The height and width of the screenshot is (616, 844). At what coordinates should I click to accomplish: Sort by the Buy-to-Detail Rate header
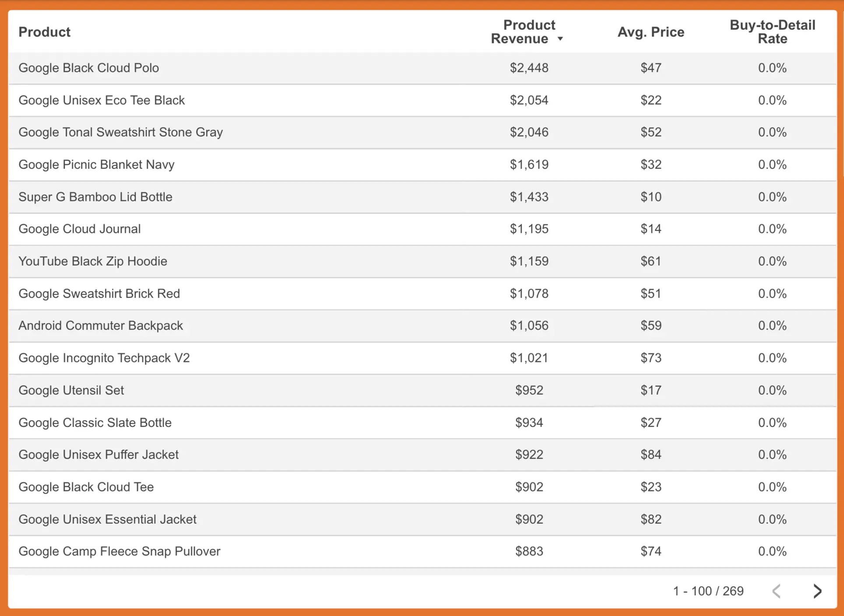pos(772,32)
